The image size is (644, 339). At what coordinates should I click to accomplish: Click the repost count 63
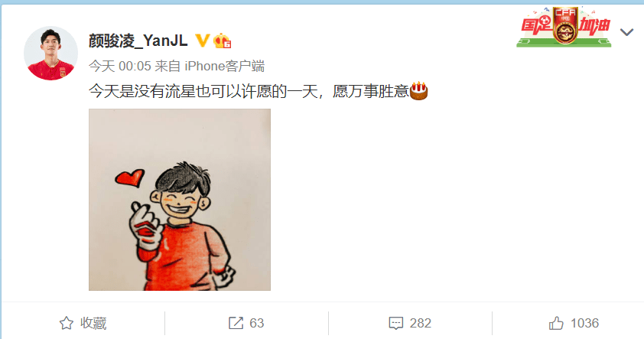tap(257, 324)
